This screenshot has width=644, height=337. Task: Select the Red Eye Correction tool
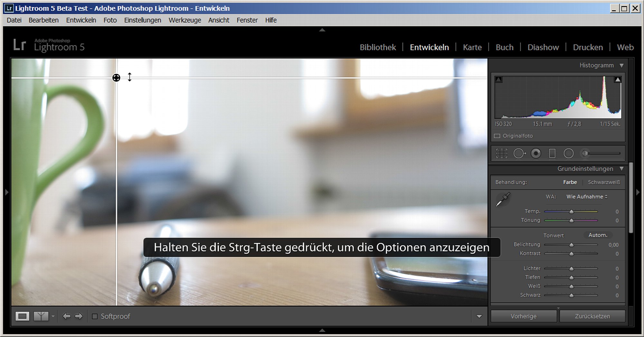pos(536,154)
